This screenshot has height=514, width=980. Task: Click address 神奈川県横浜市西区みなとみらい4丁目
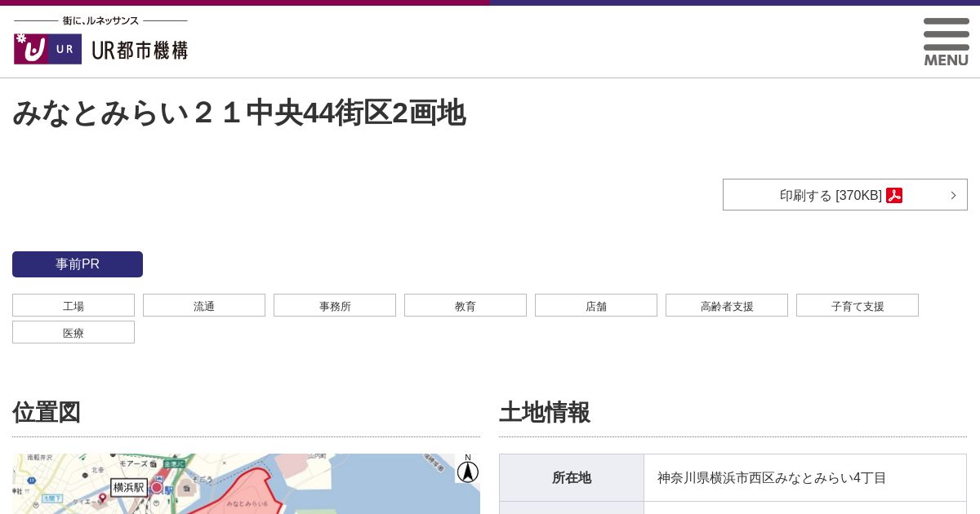772,478
